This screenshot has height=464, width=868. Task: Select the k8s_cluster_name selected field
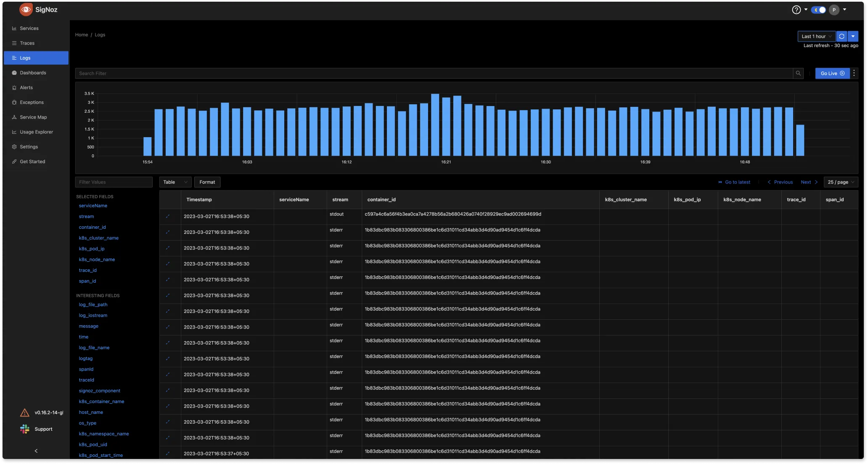pyautogui.click(x=98, y=238)
